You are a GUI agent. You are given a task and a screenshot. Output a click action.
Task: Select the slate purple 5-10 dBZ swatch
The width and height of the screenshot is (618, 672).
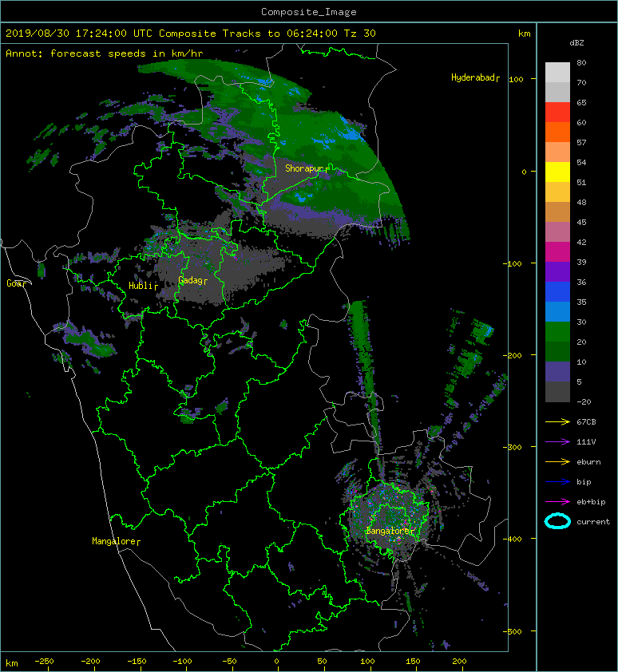point(557,371)
